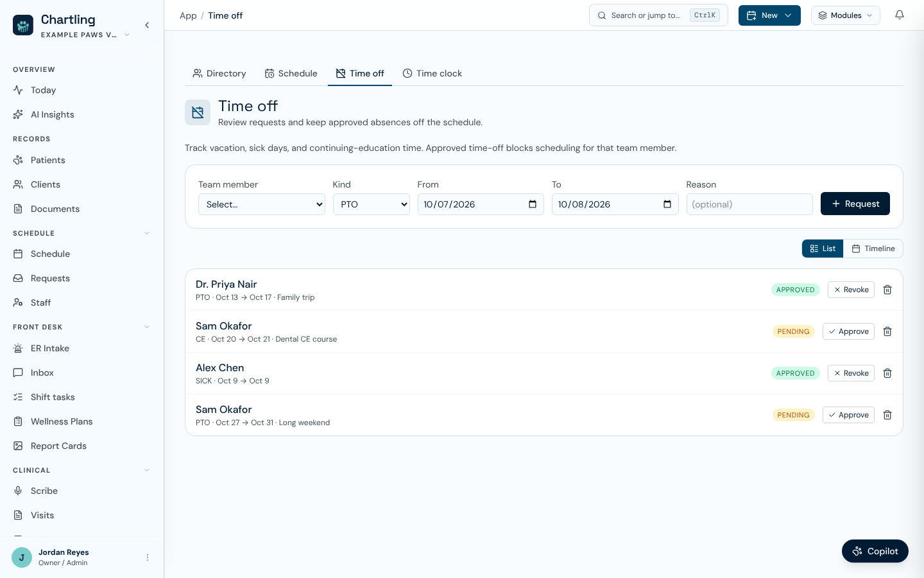The image size is (924, 578).
Task: Open Documents in the sidebar
Action: click(x=81, y=209)
